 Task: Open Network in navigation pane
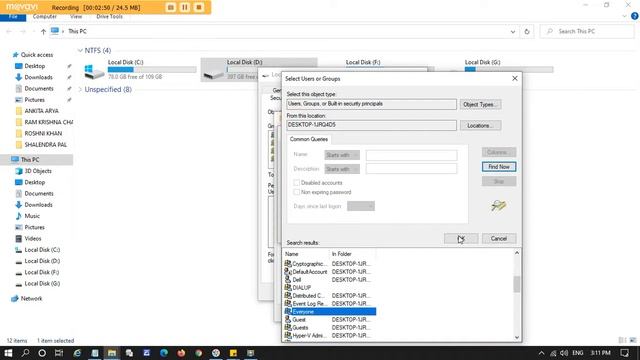coord(31,299)
